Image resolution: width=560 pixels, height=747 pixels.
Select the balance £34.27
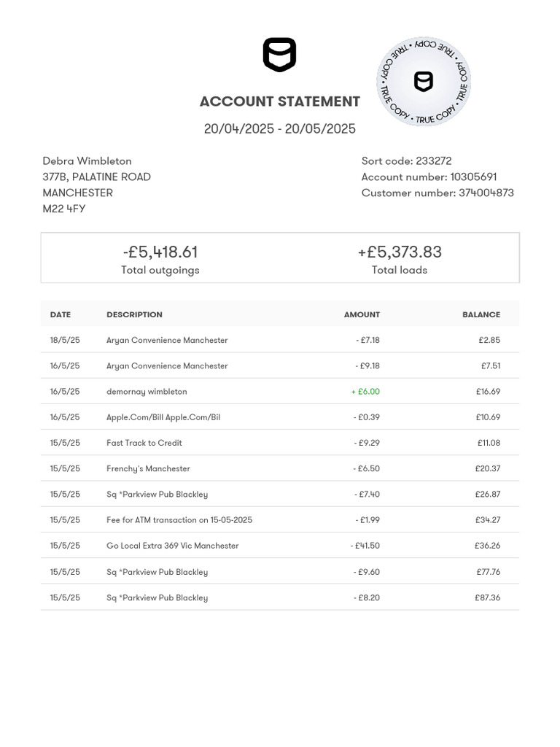coord(488,520)
